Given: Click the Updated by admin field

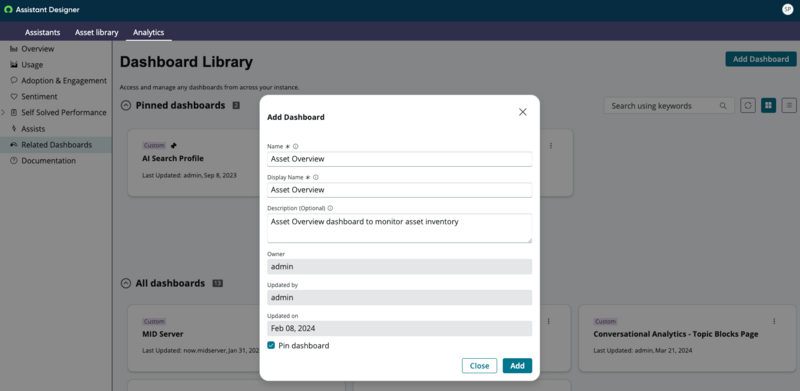Looking at the screenshot, I should (399, 298).
